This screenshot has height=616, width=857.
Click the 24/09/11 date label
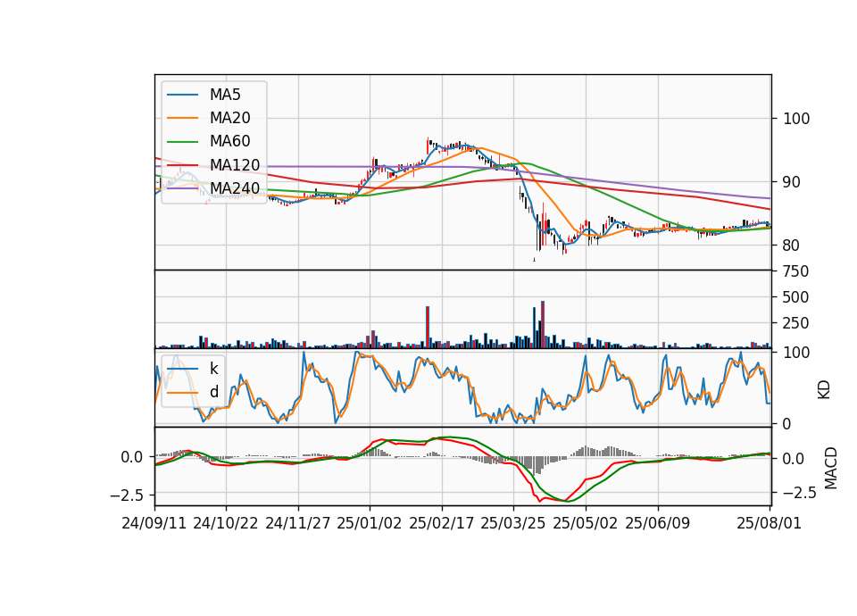tap(154, 523)
